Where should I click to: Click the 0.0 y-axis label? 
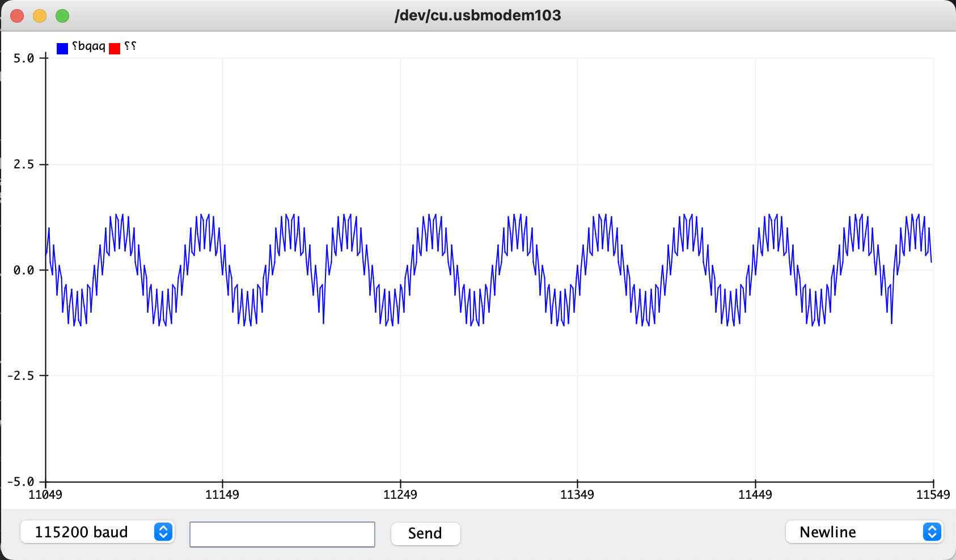point(24,270)
